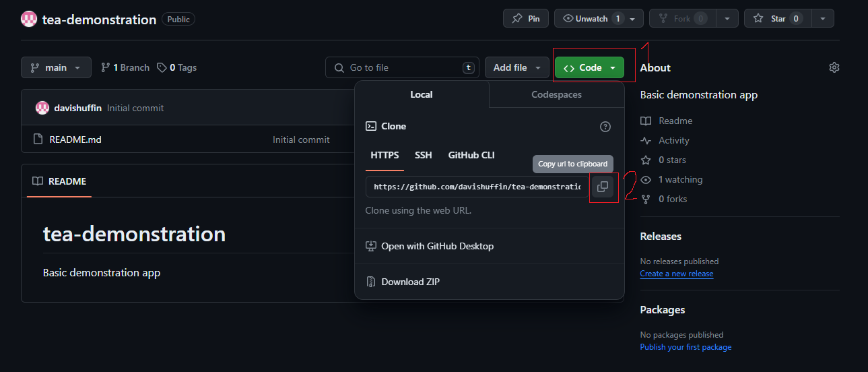The height and width of the screenshot is (372, 868).
Task: Click the desktop download icon for GitHub Desktop
Action: 370,246
